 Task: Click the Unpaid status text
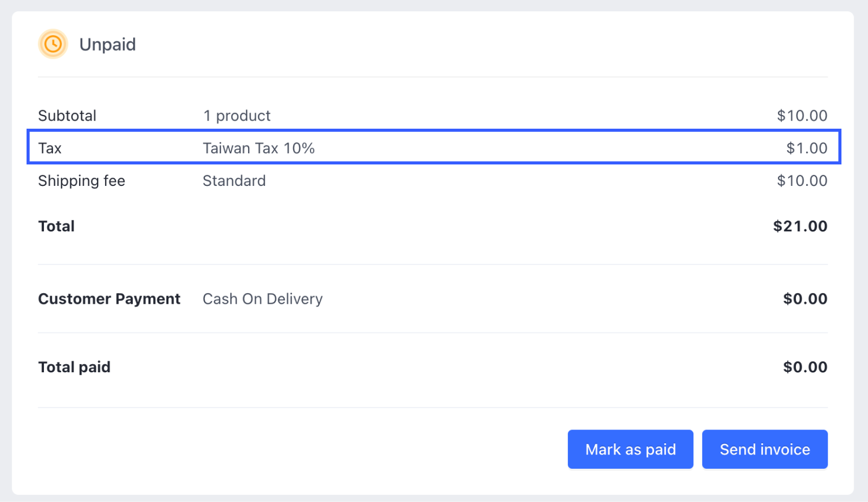coord(107,44)
